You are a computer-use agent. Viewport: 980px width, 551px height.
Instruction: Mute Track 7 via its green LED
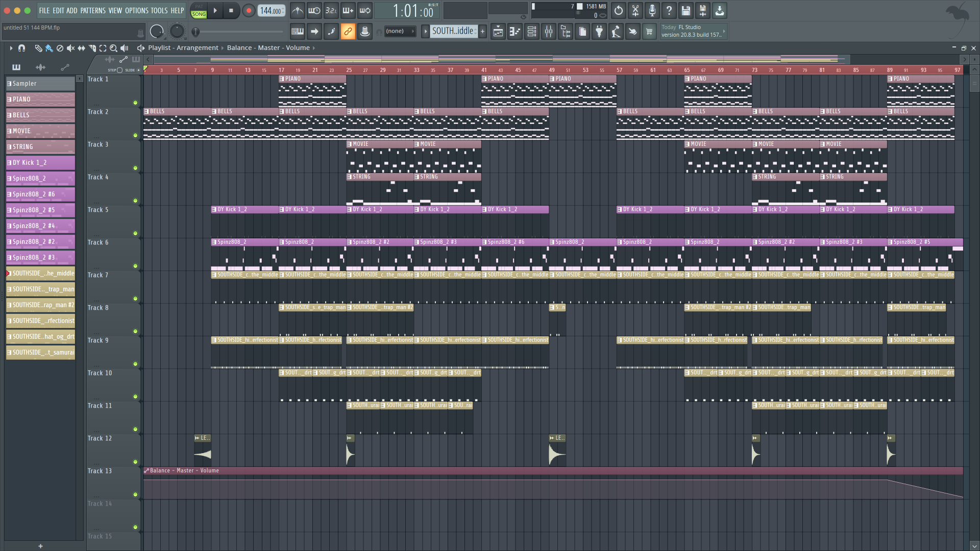135,298
